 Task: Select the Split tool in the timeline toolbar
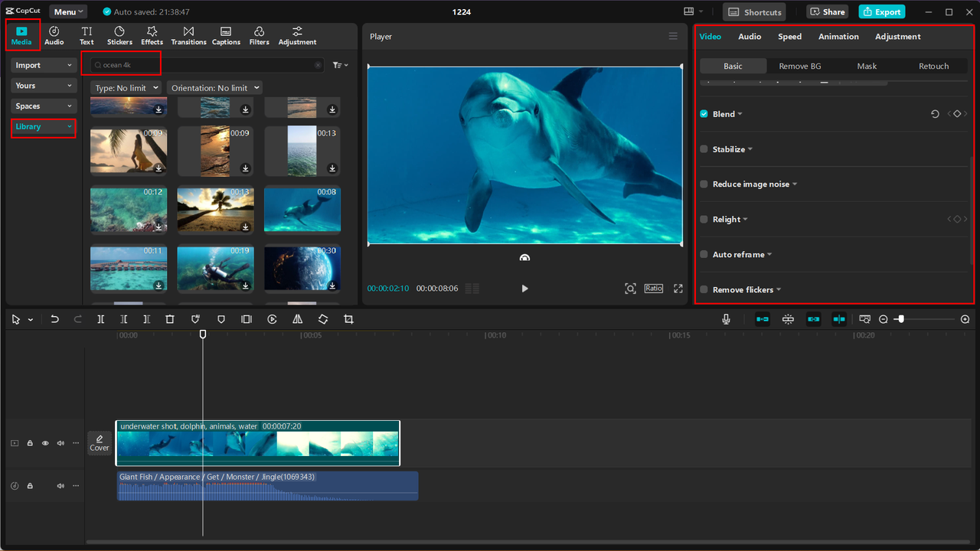pyautogui.click(x=100, y=319)
